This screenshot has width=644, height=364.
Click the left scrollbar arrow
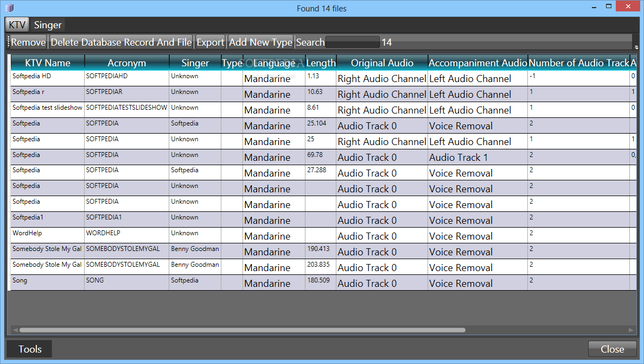click(15, 330)
